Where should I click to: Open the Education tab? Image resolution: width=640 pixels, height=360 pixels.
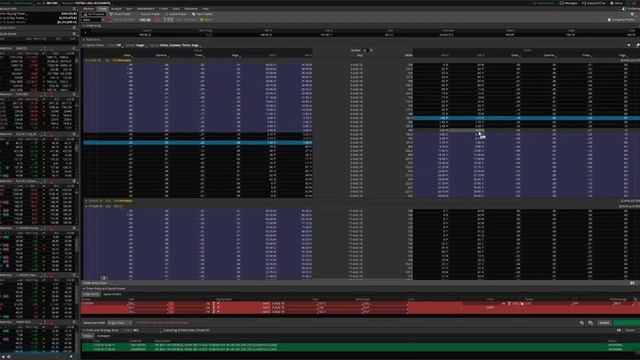(191, 9)
